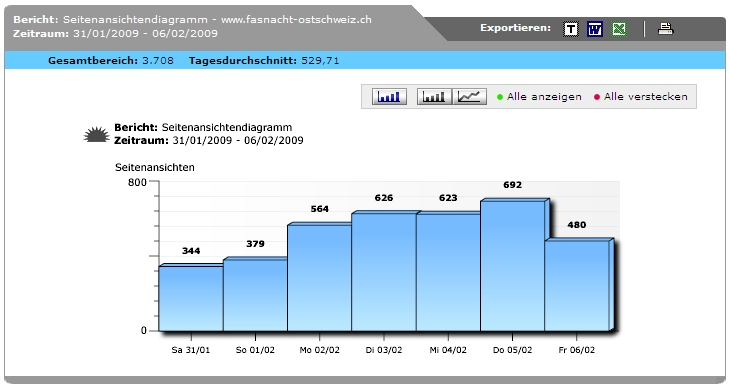This screenshot has height=389, width=730.
Task: Print the report using printer icon
Action: tap(666, 29)
